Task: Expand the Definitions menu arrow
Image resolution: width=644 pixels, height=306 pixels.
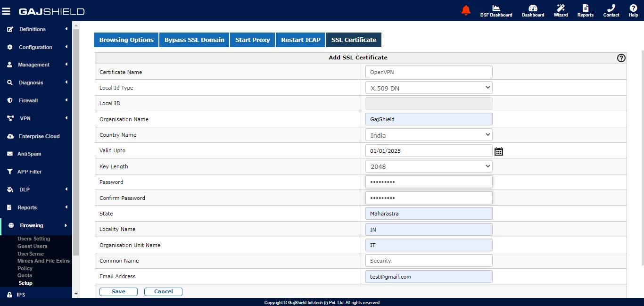Action: [66, 29]
